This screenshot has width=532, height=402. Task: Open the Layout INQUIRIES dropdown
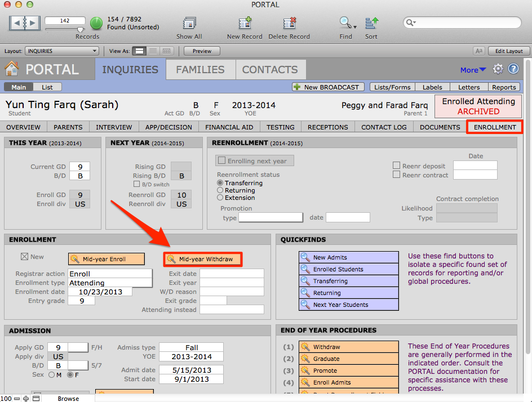(x=61, y=51)
